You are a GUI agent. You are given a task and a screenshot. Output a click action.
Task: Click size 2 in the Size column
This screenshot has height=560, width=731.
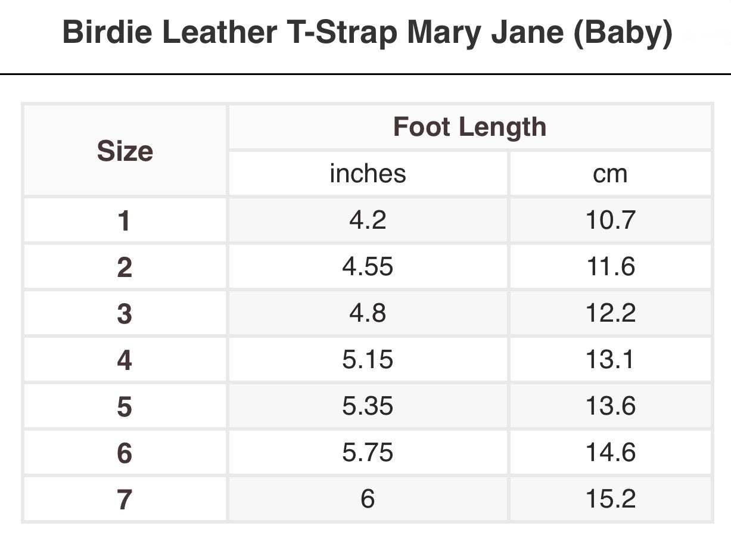point(124,267)
